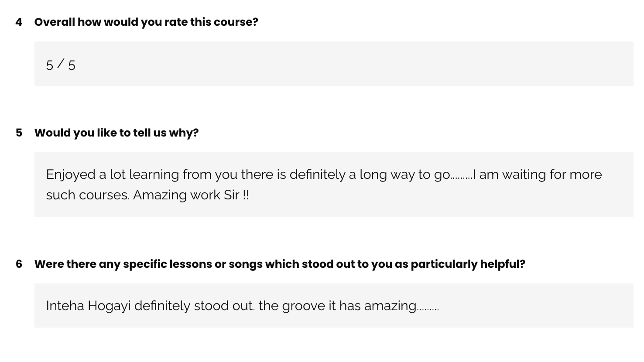This screenshot has height=362, width=644.
Task: Click question number 5
Action: pos(19,133)
